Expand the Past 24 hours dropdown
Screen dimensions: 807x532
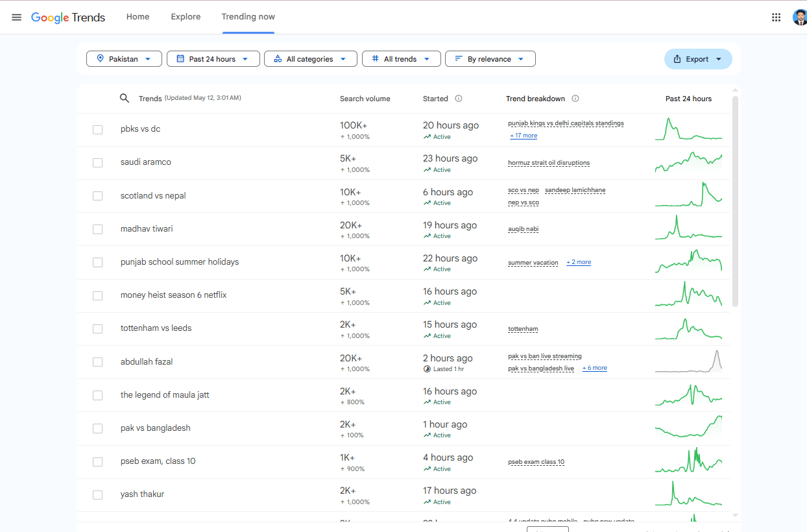(213, 58)
